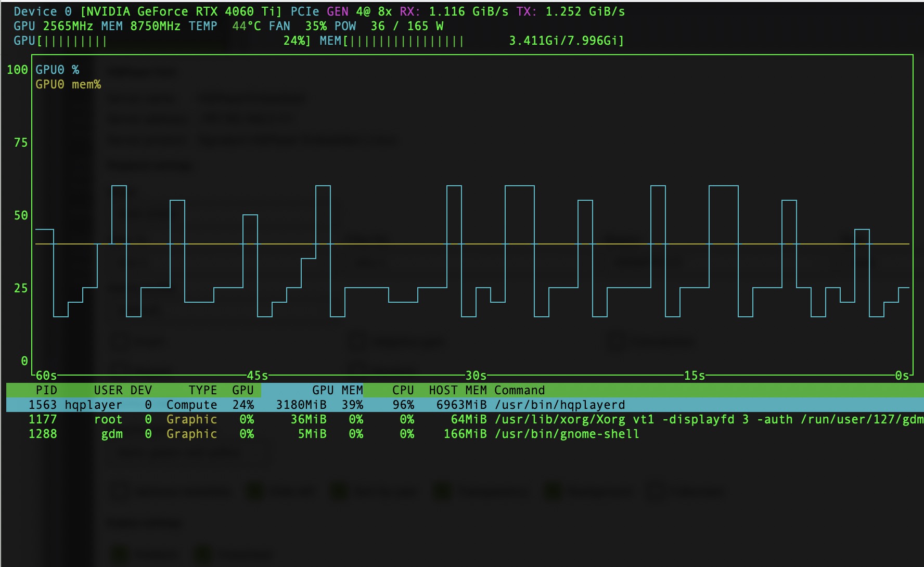Screen dimensions: 924x567
Task: Click the DEV column header
Action: pyautogui.click(x=141, y=390)
